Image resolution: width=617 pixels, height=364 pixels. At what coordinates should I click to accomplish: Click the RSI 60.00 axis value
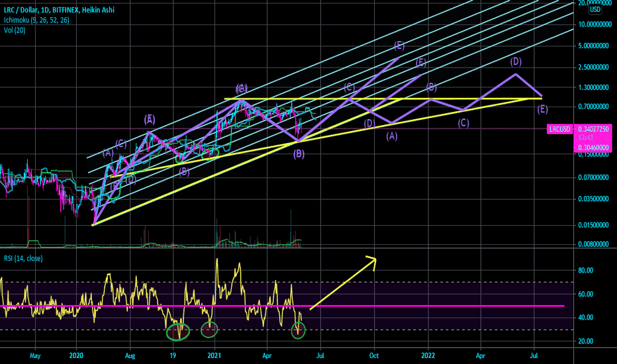click(x=585, y=294)
